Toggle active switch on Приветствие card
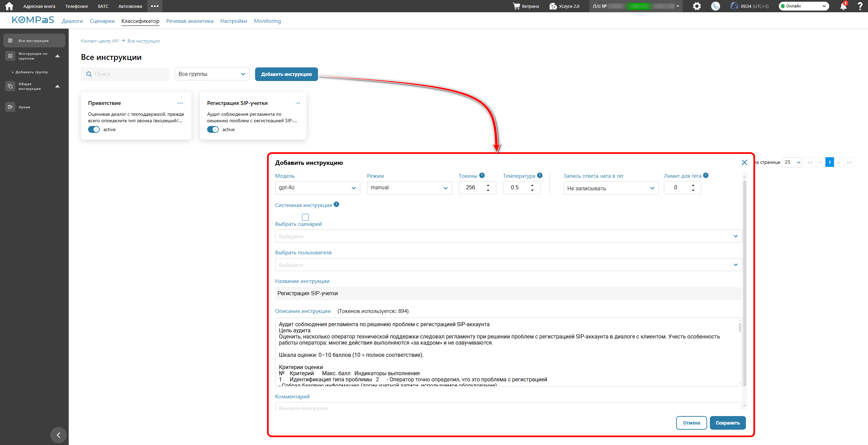Viewport: 868px width, 445px height. tap(94, 129)
